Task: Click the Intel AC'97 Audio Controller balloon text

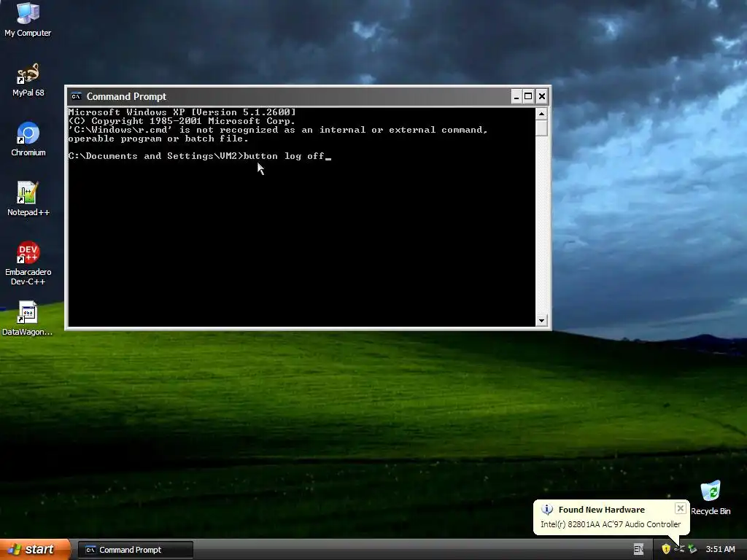Action: click(x=611, y=524)
